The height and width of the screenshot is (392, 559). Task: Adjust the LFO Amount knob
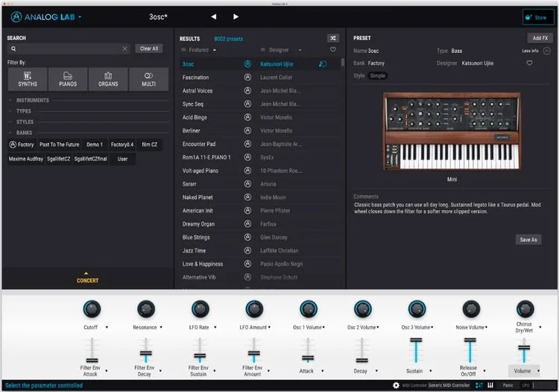[x=254, y=309]
